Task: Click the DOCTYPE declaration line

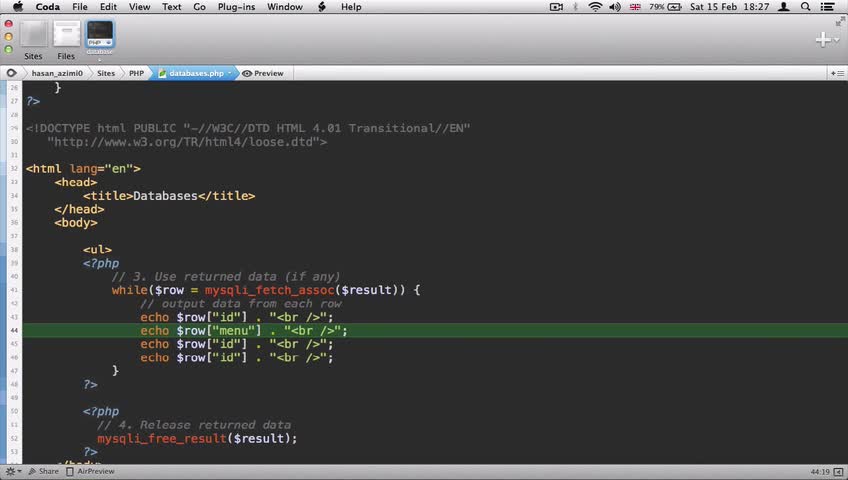Action: pyautogui.click(x=248, y=128)
